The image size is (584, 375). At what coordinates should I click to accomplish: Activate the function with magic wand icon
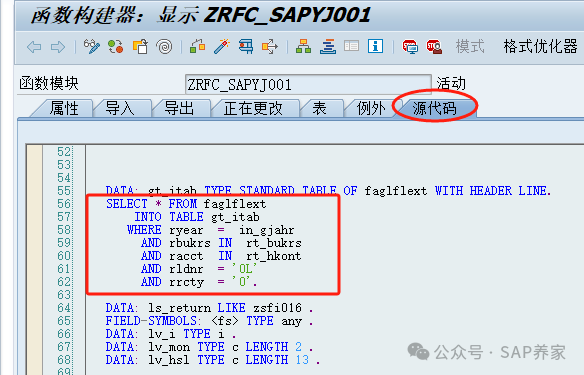click(222, 47)
